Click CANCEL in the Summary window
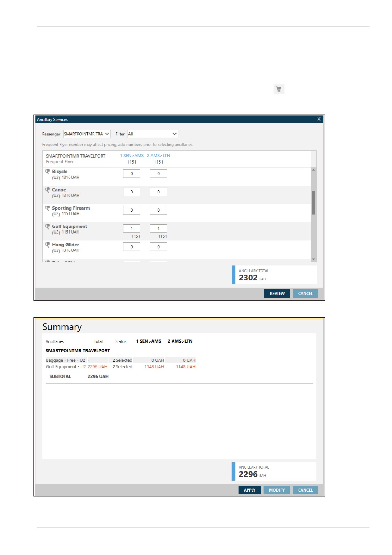Viewport: 392px width, 555px height. [305, 490]
